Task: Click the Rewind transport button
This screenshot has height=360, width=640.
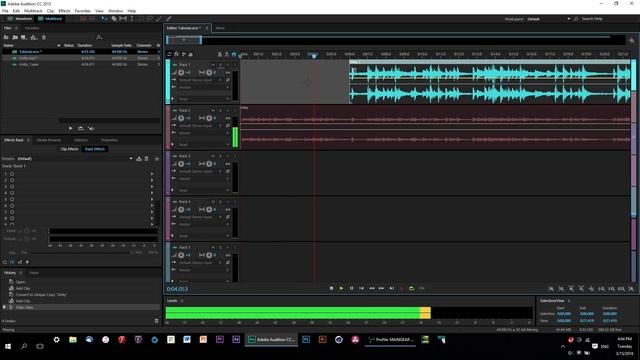Action: coord(371,288)
